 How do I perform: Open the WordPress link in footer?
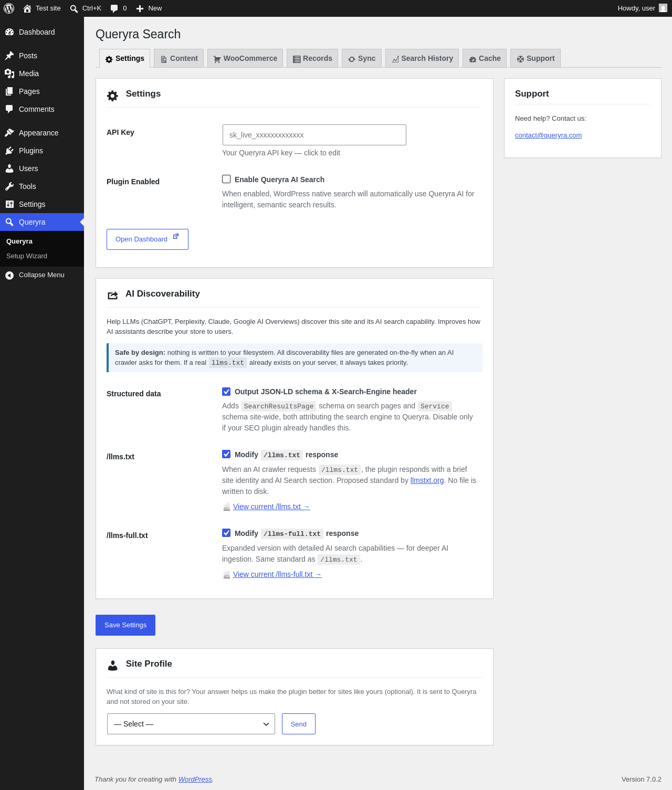(195, 780)
